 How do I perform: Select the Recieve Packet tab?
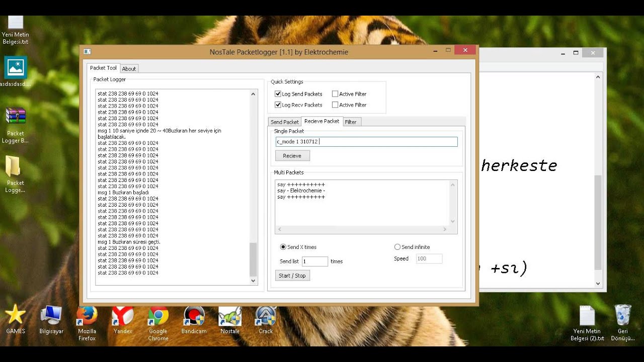point(322,121)
